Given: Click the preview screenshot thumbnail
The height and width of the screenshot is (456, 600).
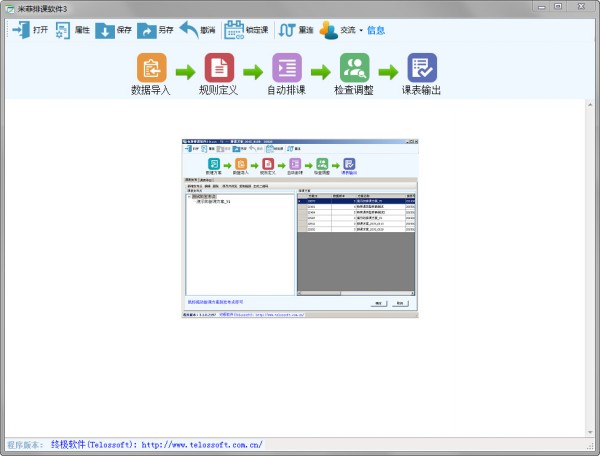Looking at the screenshot, I should coord(300,228).
